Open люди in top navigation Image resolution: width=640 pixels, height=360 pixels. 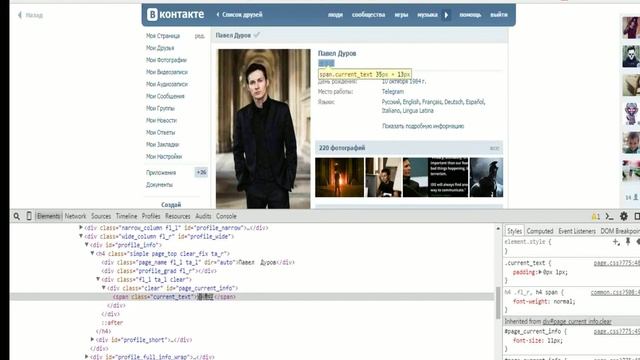(x=335, y=15)
